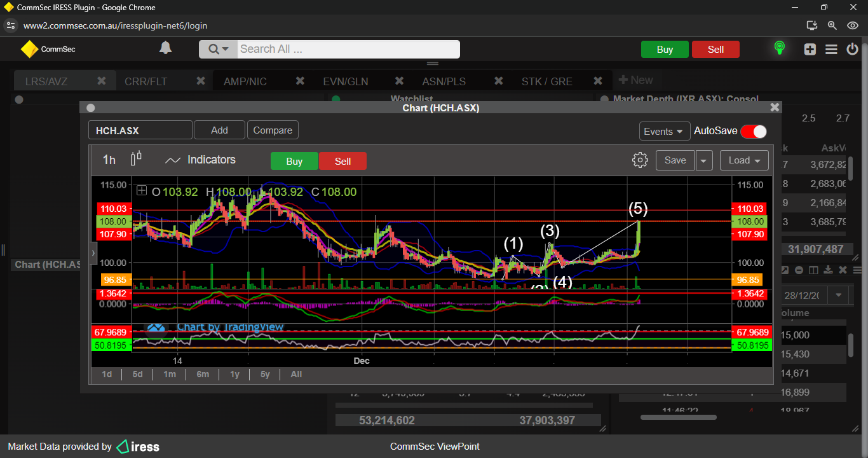The height and width of the screenshot is (458, 868).
Task: Open chart settings gear icon
Action: pyautogui.click(x=640, y=160)
